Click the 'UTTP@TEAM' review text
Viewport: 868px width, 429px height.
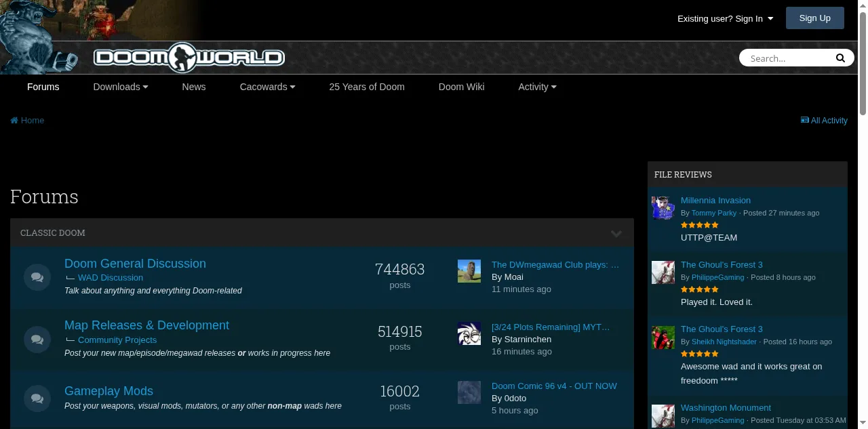coord(709,238)
